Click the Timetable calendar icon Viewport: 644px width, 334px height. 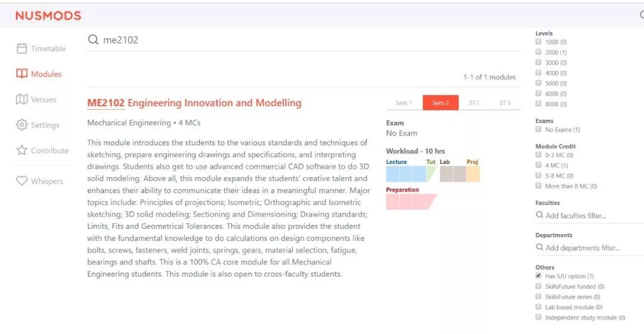pyautogui.click(x=21, y=48)
